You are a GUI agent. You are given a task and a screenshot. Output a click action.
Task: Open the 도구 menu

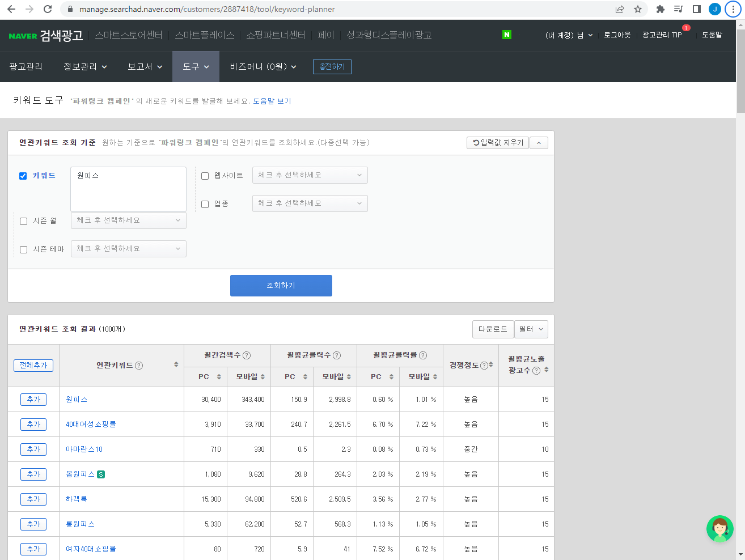[x=196, y=67]
